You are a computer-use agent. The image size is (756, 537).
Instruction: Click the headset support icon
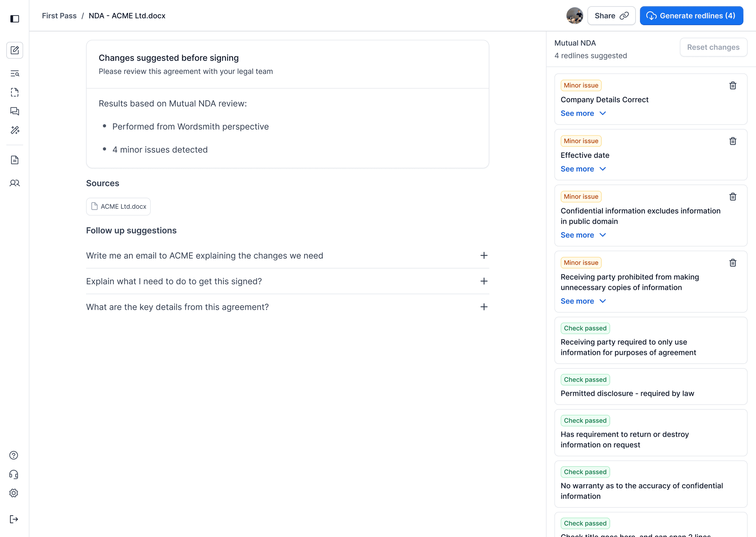pyautogui.click(x=14, y=474)
